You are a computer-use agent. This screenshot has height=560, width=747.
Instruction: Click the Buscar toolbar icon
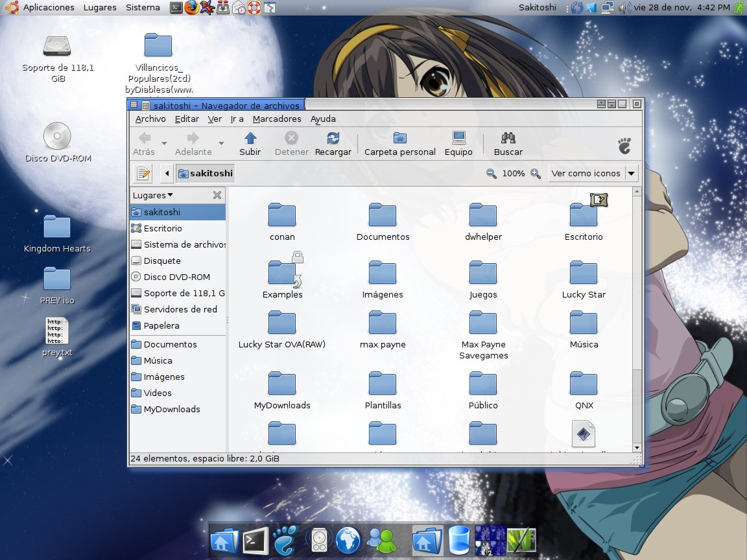508,143
